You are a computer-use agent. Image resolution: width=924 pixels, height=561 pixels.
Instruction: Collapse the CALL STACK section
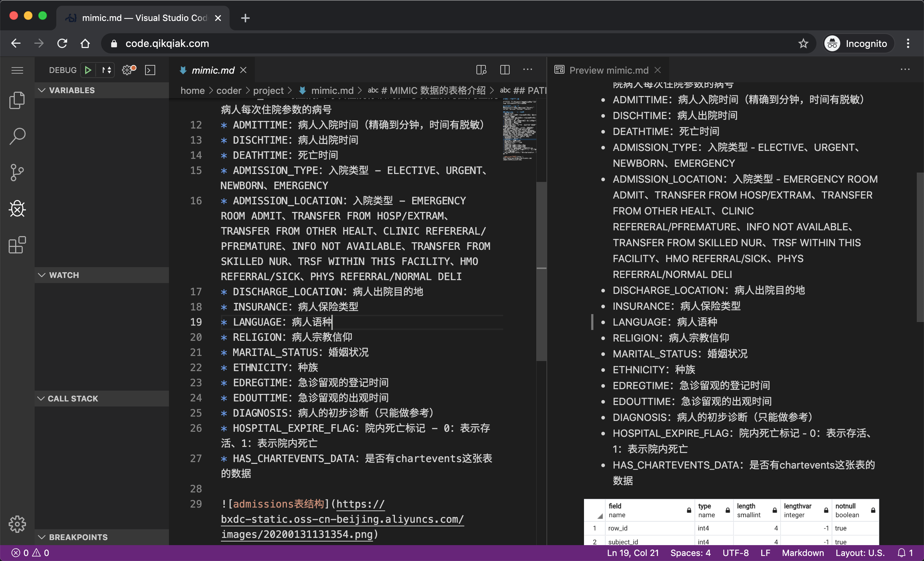[x=102, y=398]
